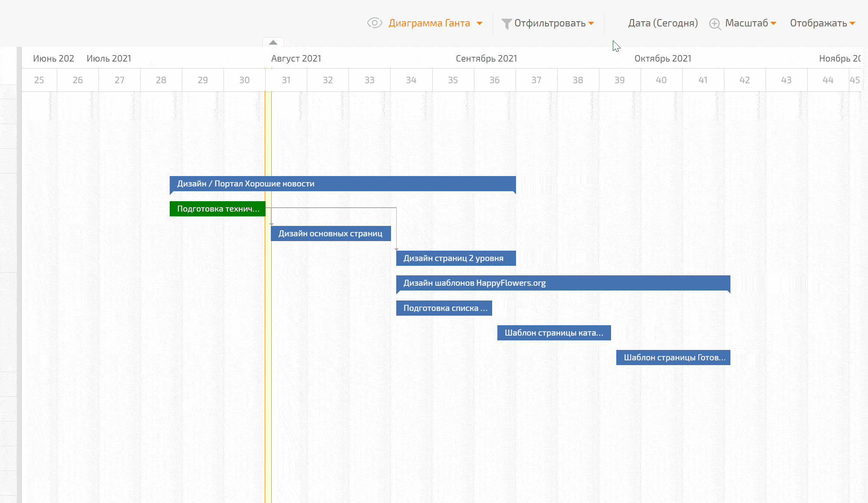This screenshot has width=868, height=503.
Task: Click the filter funnel icon
Action: coord(506,23)
